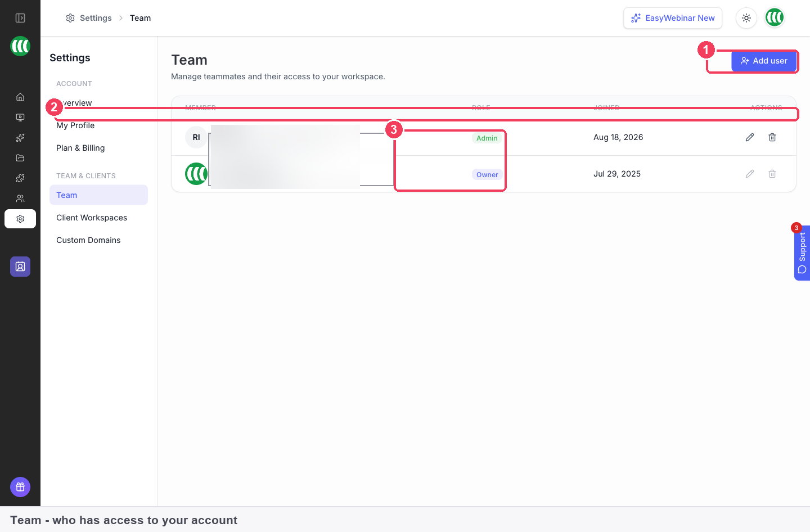810x532 pixels.
Task: Click the EasyWebinar logo in left rail
Action: click(20, 46)
